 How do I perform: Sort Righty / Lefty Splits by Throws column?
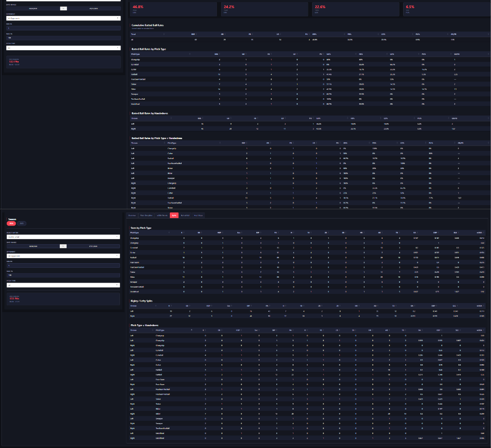click(x=134, y=306)
